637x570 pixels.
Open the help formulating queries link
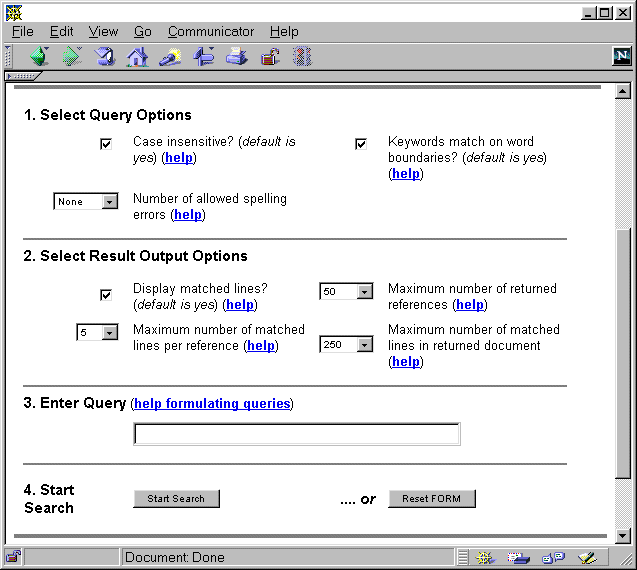tap(211, 404)
